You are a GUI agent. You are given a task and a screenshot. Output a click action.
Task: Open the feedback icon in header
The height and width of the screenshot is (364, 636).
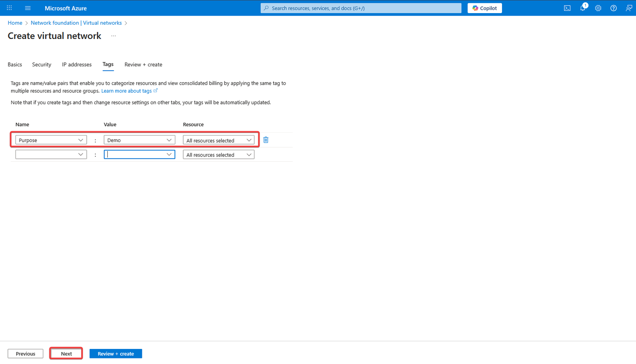(x=628, y=8)
